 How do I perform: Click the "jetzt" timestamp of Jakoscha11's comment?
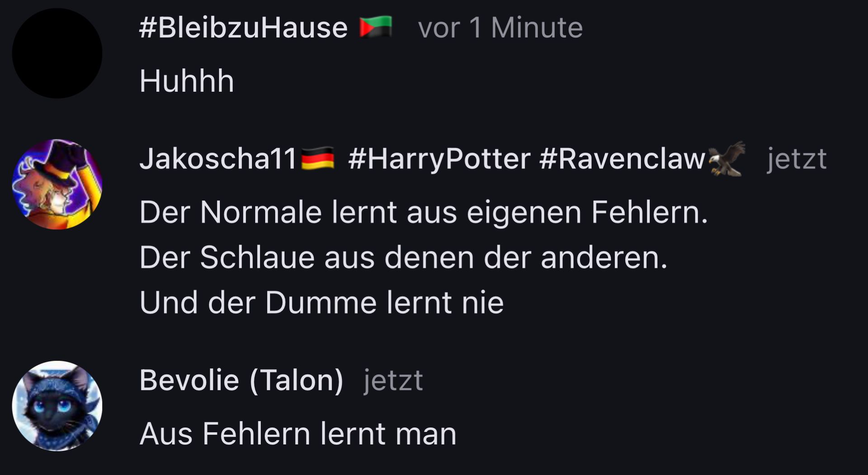(797, 159)
